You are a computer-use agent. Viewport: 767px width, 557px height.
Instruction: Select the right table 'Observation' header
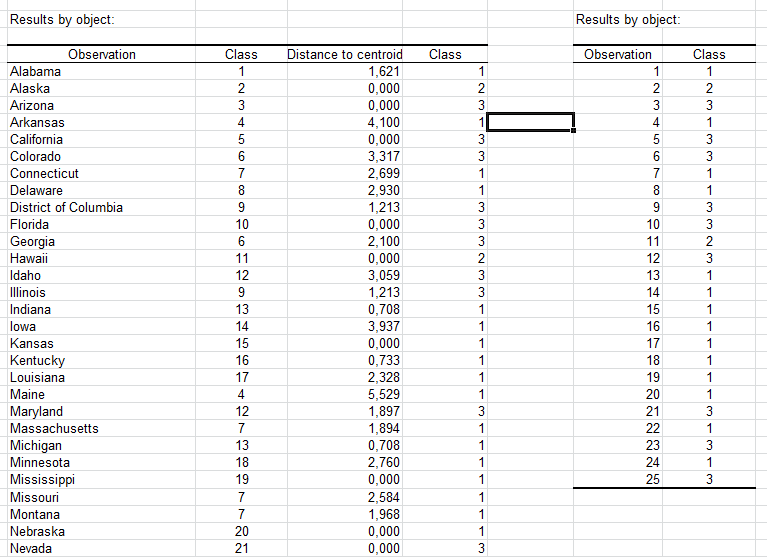[618, 54]
